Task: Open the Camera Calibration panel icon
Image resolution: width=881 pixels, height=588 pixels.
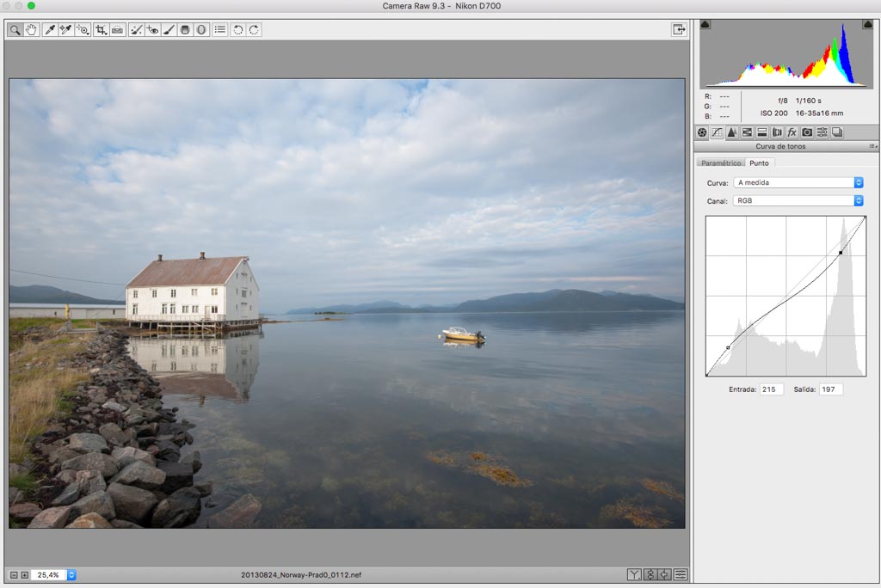Action: (807, 132)
